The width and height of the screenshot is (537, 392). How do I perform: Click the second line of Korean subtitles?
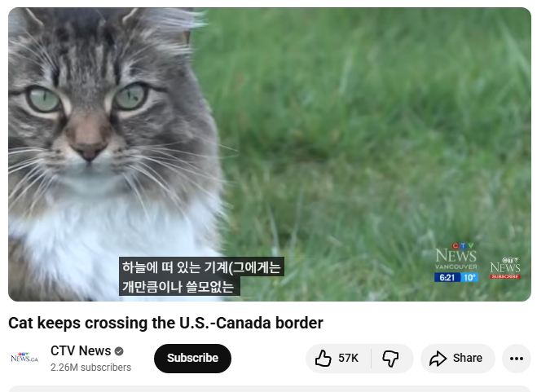click(179, 286)
